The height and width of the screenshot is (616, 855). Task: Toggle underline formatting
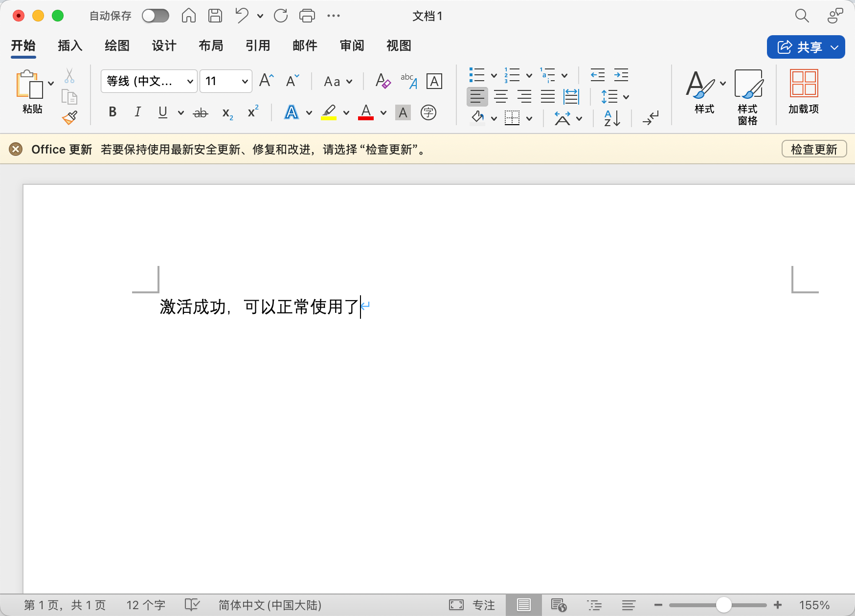[x=163, y=112]
